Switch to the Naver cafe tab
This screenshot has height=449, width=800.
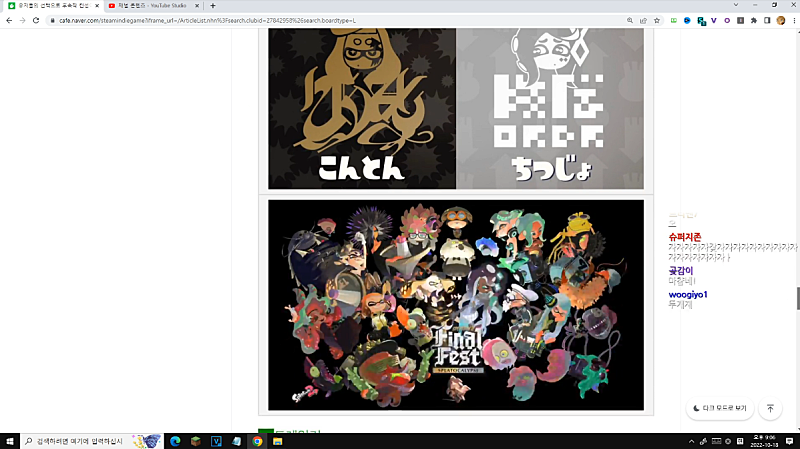(x=53, y=6)
